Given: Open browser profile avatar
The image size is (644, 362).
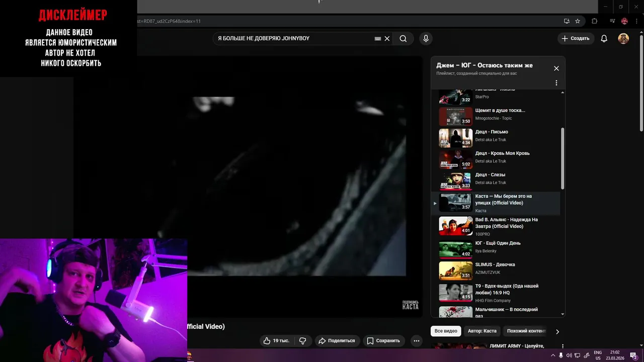Looking at the screenshot, I should [624, 21].
